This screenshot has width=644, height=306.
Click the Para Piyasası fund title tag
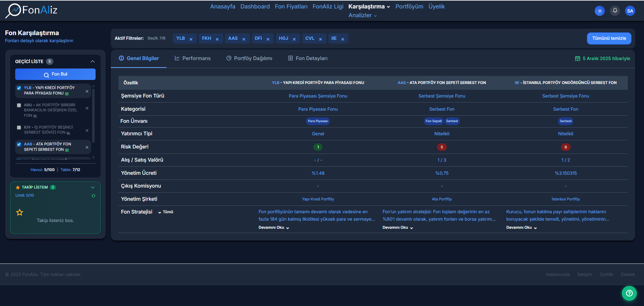[x=318, y=121]
